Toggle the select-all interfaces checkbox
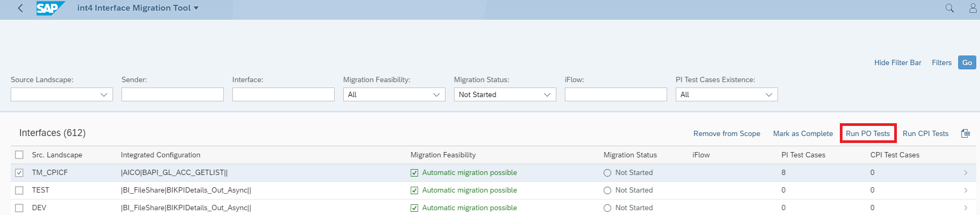This screenshot has width=980, height=215. coord(20,155)
